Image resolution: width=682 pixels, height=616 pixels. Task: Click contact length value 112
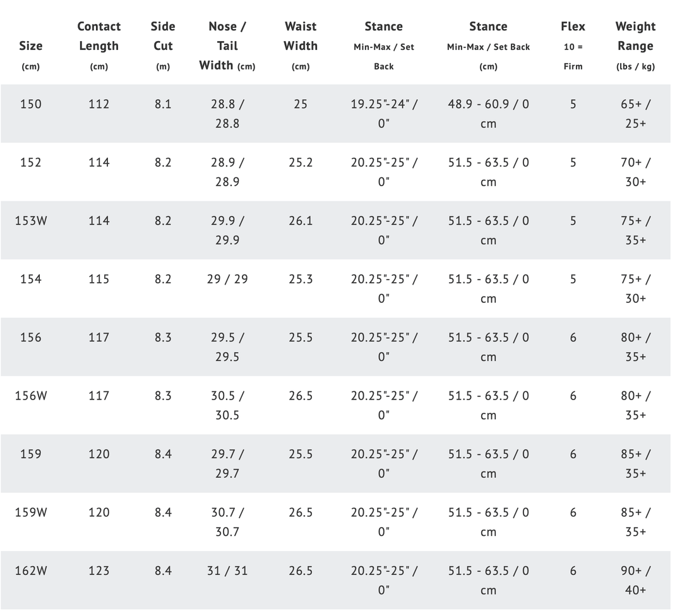pos(99,104)
